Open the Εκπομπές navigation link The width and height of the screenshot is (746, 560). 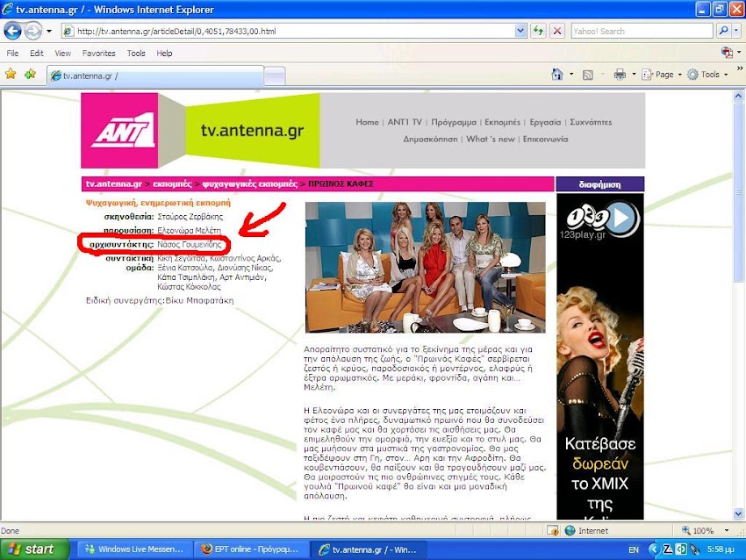pos(502,122)
